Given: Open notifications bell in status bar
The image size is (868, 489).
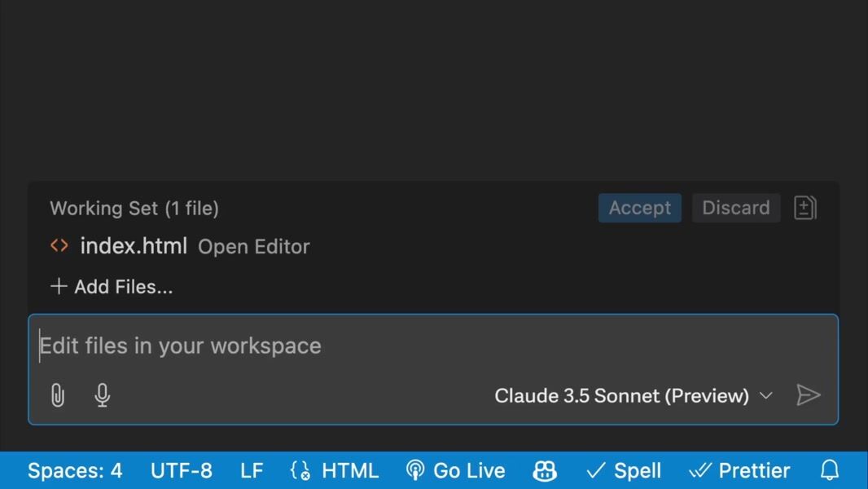Looking at the screenshot, I should 829,471.
